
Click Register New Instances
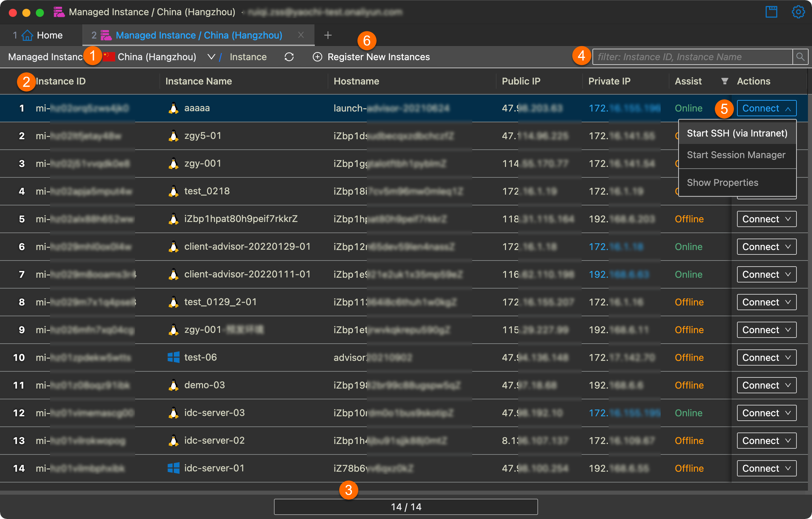tap(379, 57)
